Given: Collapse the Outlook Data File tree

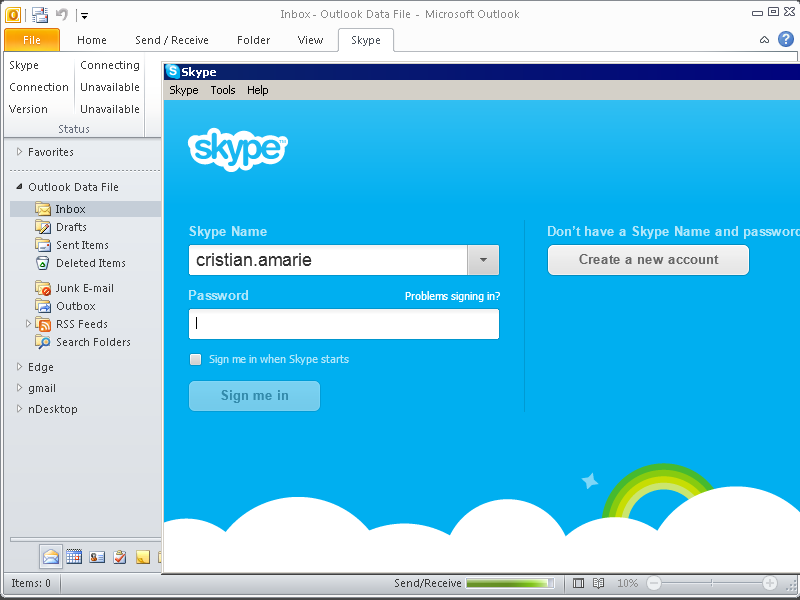Looking at the screenshot, I should [x=19, y=187].
